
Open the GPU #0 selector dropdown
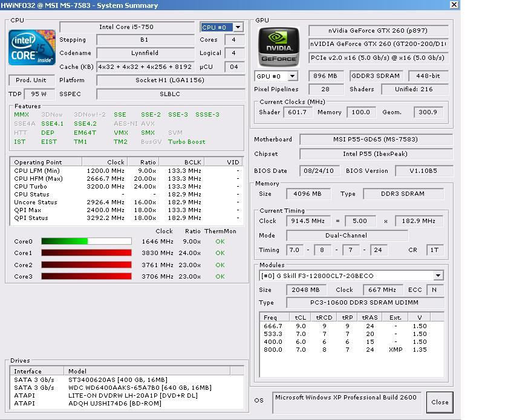pos(293,76)
